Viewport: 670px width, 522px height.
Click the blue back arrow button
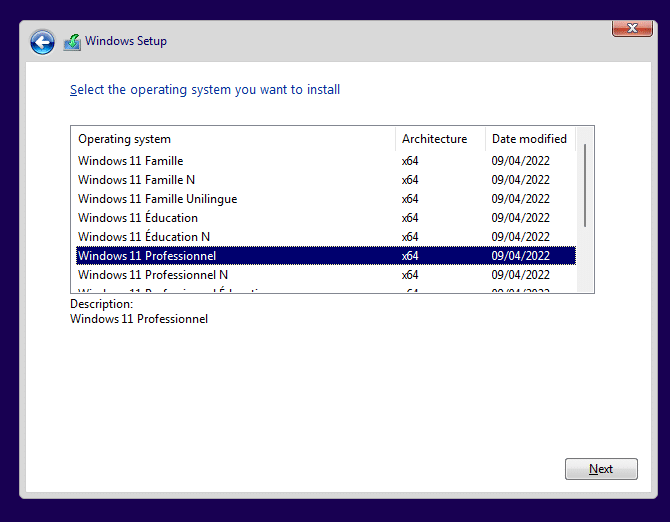[42, 42]
